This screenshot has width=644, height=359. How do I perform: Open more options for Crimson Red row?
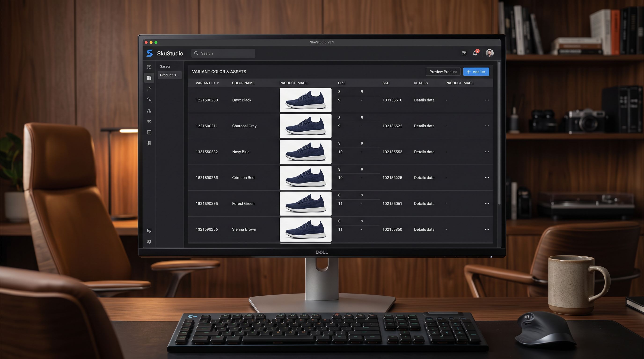(x=487, y=177)
